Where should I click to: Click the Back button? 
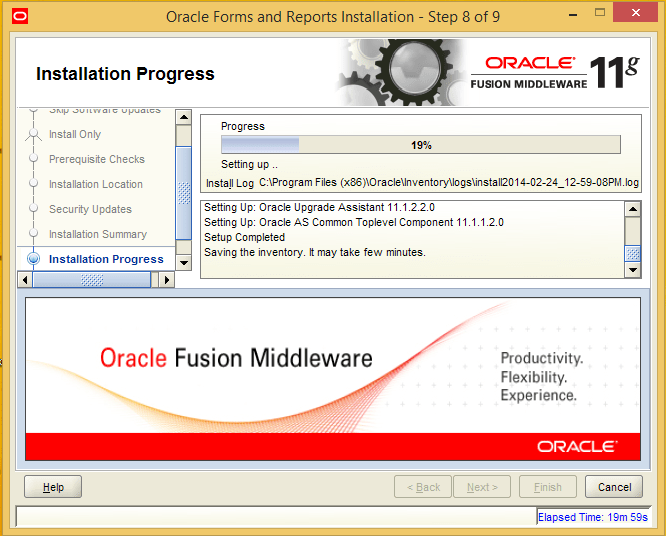click(423, 487)
